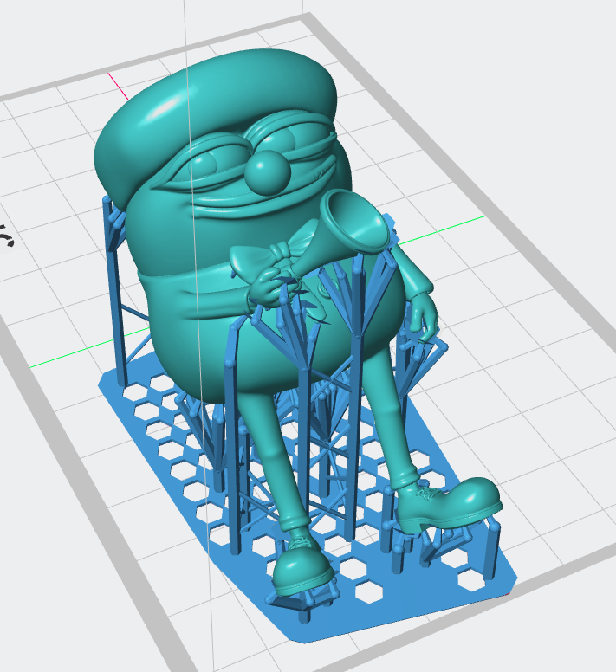Click the model's right shoe with heel
The height and width of the screenshot is (672, 616).
(448, 504)
